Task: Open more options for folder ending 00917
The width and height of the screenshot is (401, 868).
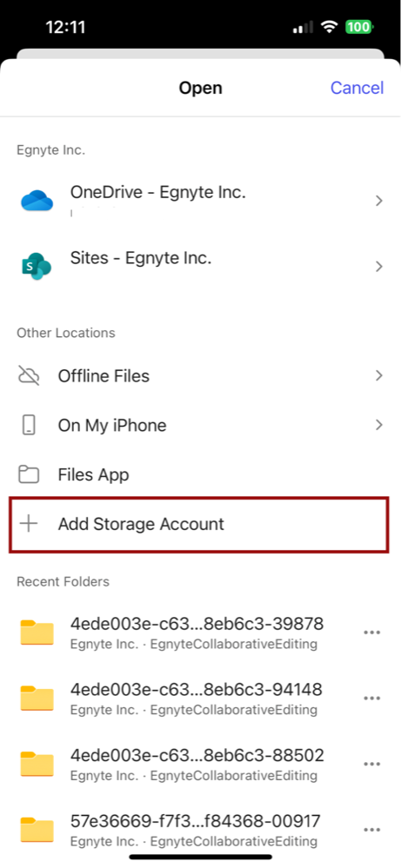Action: [371, 830]
